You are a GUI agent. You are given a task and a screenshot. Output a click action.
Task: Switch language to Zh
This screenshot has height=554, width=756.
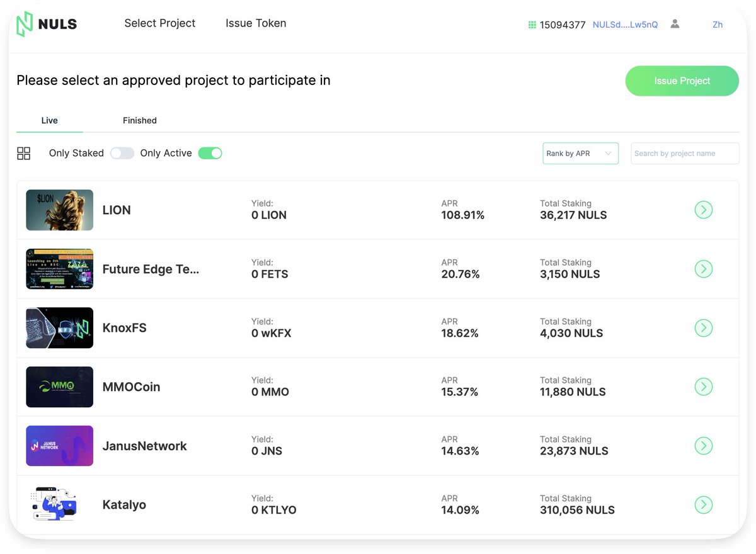pos(718,25)
